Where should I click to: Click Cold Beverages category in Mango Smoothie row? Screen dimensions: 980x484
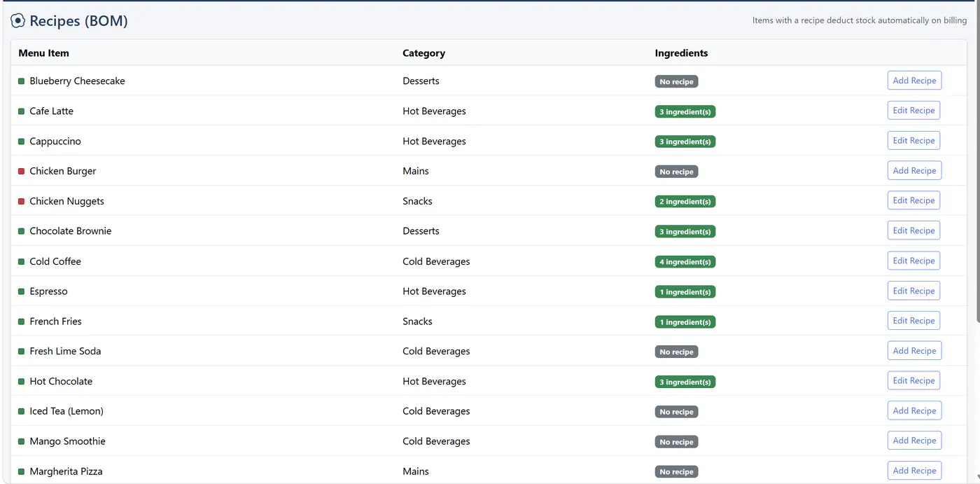pyautogui.click(x=436, y=441)
